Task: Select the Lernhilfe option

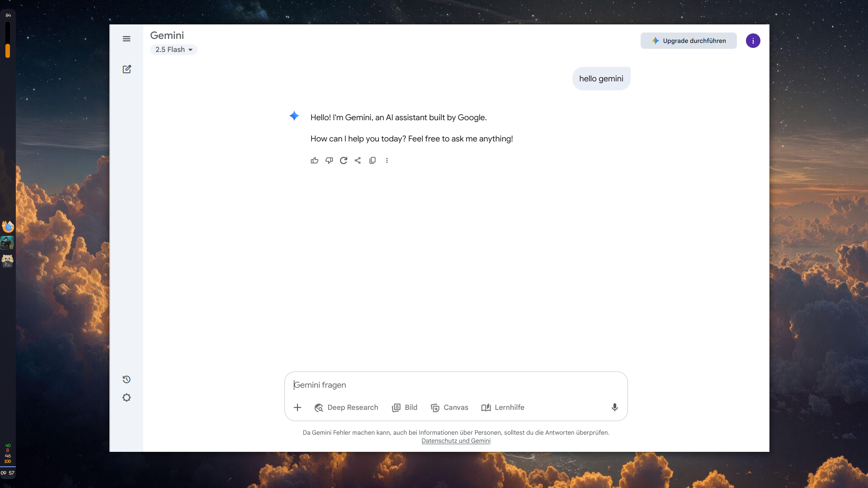Action: pos(503,408)
